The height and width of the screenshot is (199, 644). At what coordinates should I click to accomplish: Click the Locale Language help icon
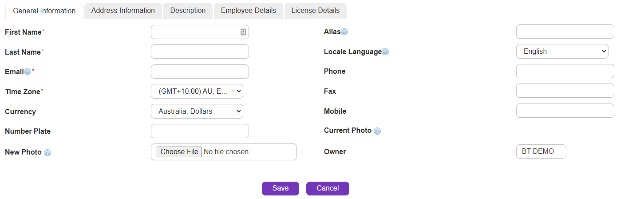pos(385,52)
